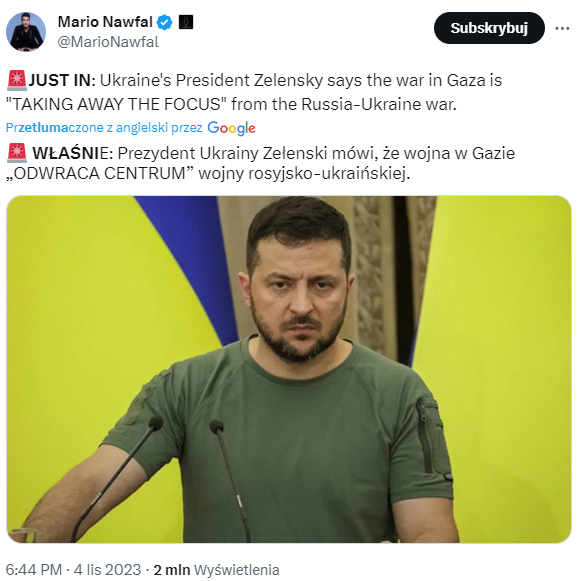Click the black affiliate badge beside name

(186, 22)
